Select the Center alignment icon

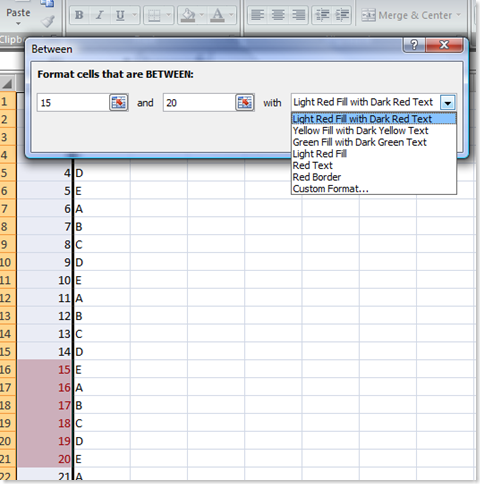click(x=278, y=15)
